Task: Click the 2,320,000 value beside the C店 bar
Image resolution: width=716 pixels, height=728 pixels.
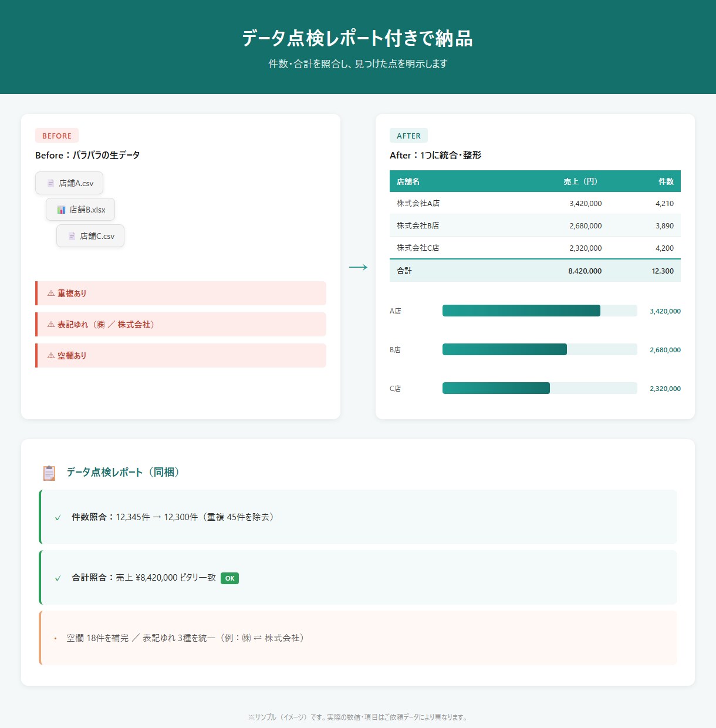Action: tap(665, 389)
